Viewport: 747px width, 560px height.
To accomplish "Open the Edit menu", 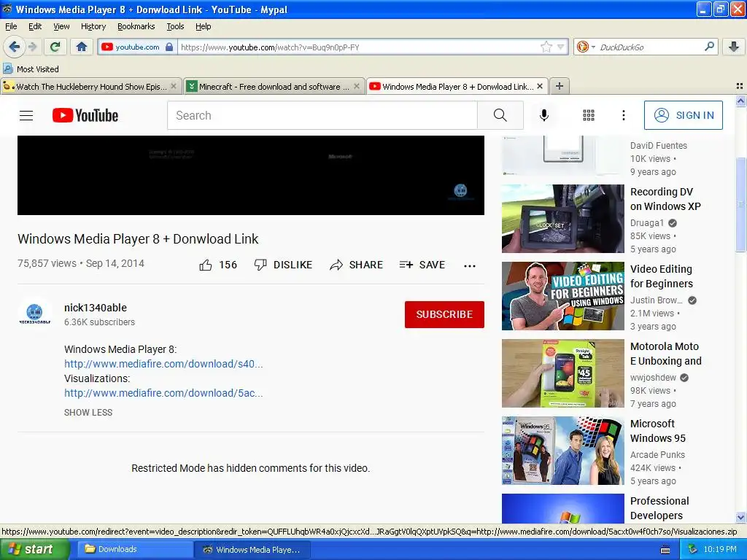I will click(x=35, y=26).
